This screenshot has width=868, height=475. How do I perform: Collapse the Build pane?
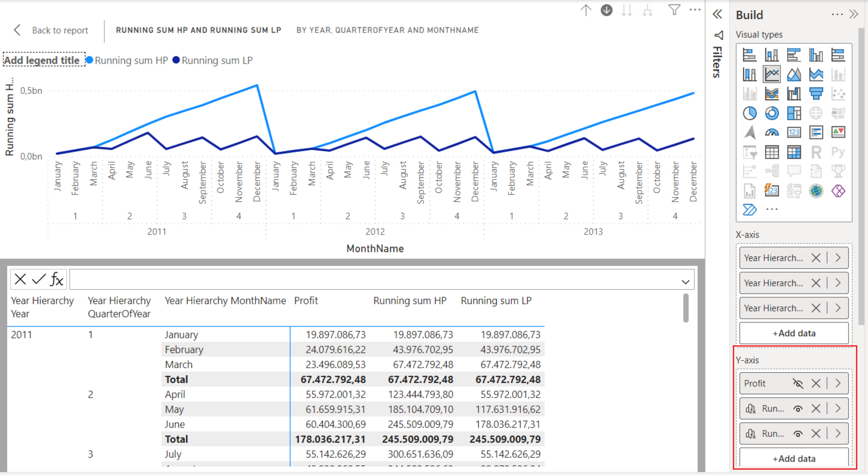click(854, 14)
